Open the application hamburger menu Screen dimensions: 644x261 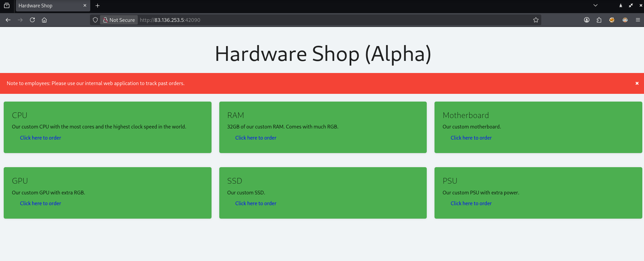638,20
